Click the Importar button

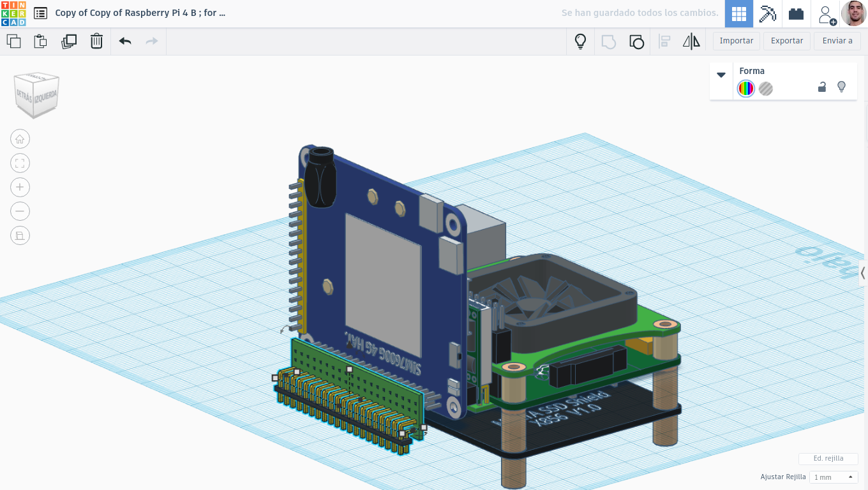pyautogui.click(x=737, y=41)
